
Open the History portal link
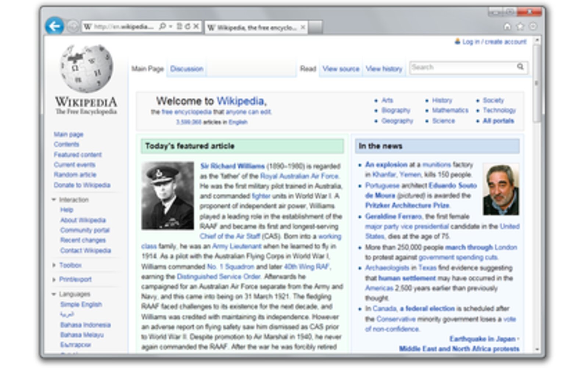tap(442, 100)
